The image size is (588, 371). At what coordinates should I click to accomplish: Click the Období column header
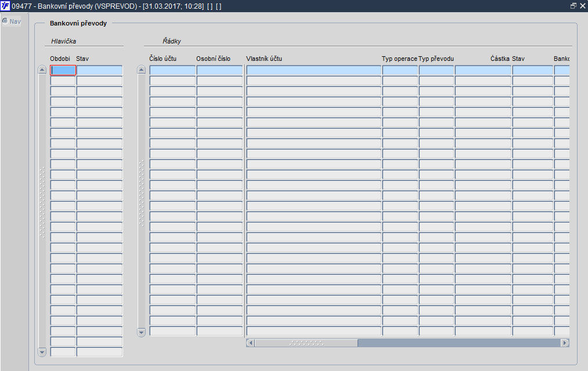tap(60, 59)
